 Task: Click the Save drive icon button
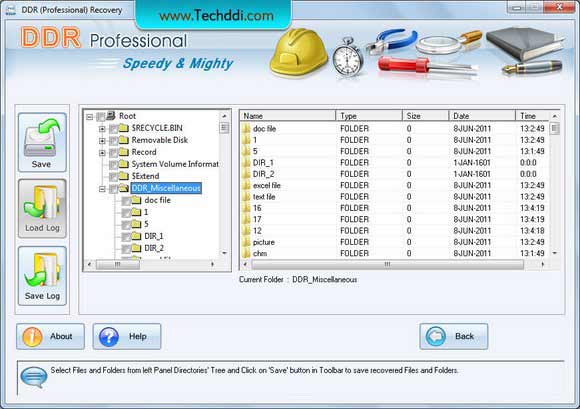click(42, 137)
